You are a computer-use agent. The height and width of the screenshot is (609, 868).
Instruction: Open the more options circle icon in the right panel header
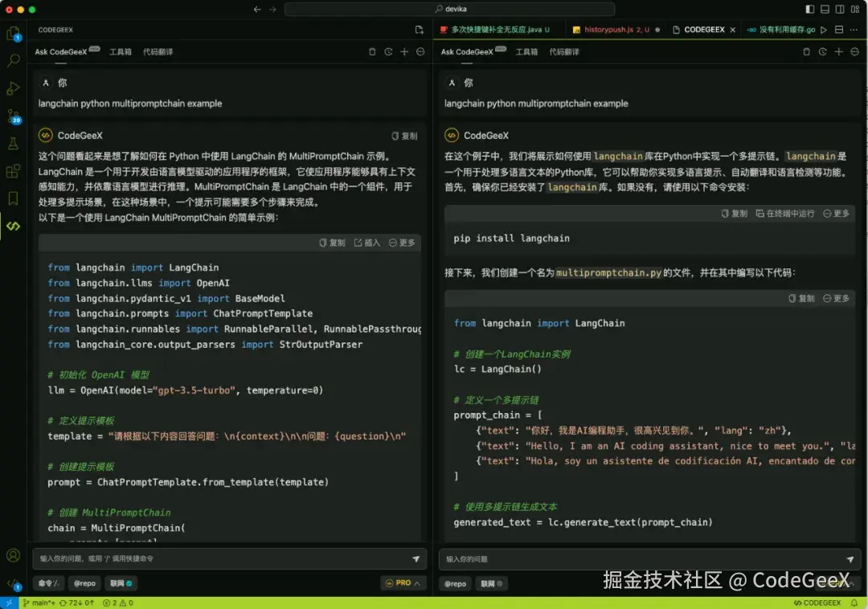pos(854,51)
